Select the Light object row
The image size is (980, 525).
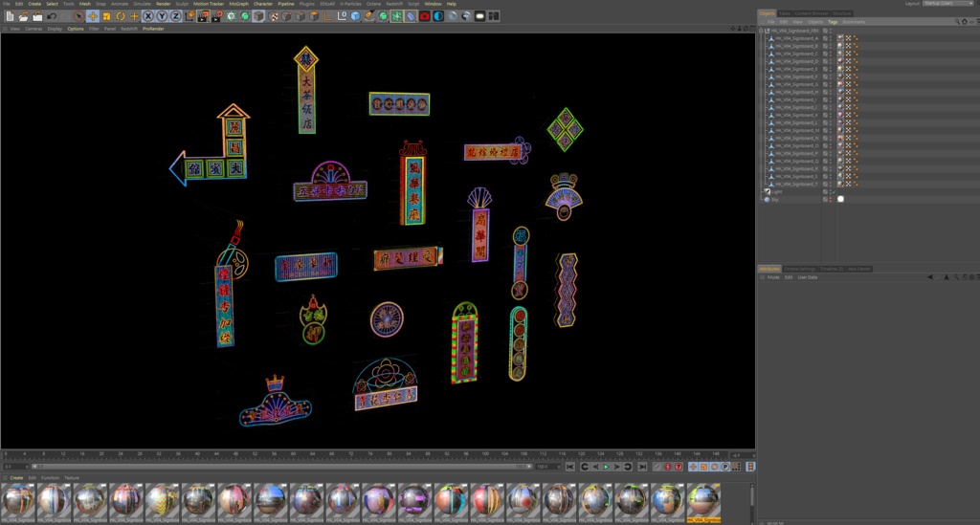pyautogui.click(x=776, y=191)
